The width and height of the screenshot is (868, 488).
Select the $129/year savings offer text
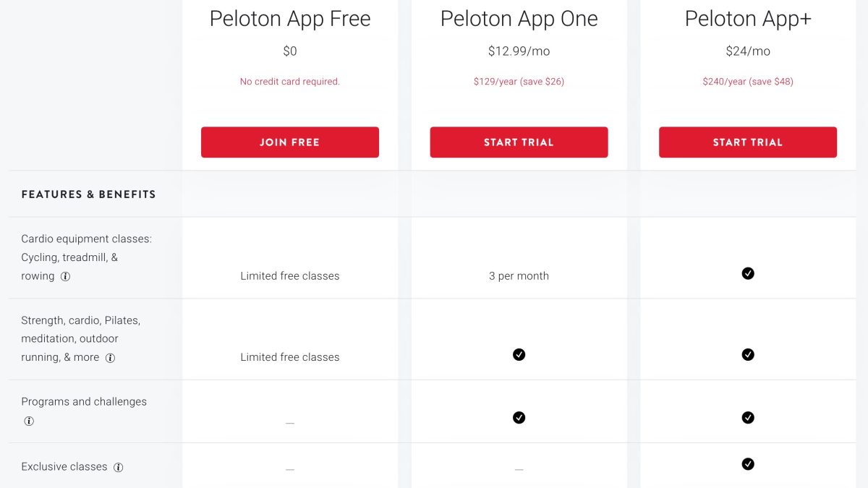pyautogui.click(x=519, y=82)
